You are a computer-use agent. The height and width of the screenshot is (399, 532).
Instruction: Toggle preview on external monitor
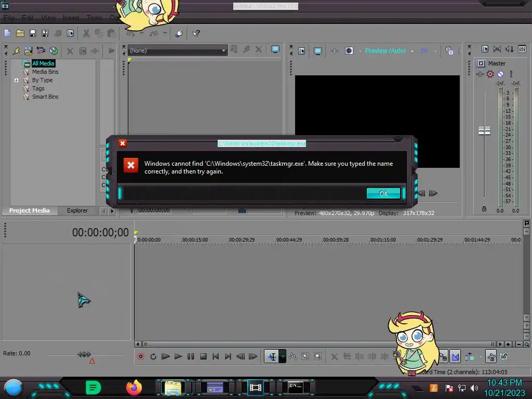(x=317, y=51)
